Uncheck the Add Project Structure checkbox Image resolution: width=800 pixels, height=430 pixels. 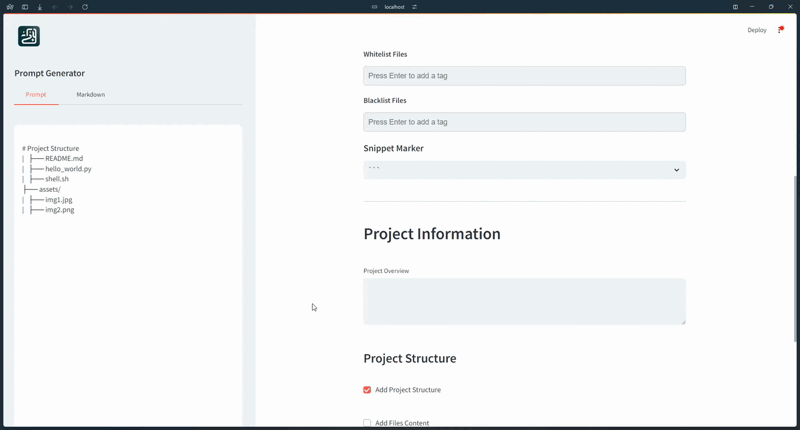pos(367,390)
